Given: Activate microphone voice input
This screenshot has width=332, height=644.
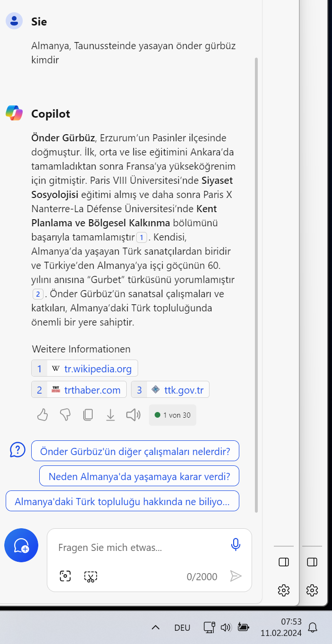Looking at the screenshot, I should pos(236,545).
